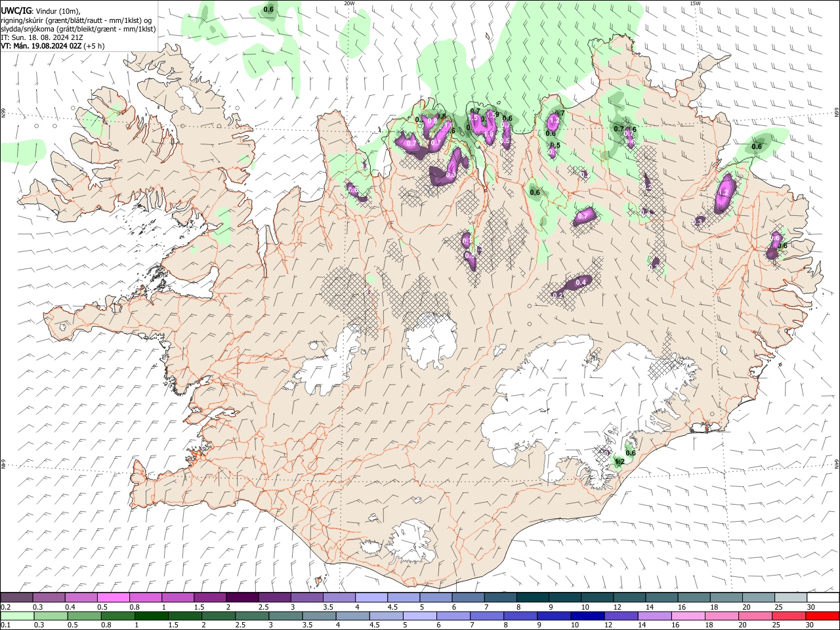The height and width of the screenshot is (630, 840).
Task: Select the 'IT: Sun. 18. 08. 2024 21Z' line
Action: (42, 37)
